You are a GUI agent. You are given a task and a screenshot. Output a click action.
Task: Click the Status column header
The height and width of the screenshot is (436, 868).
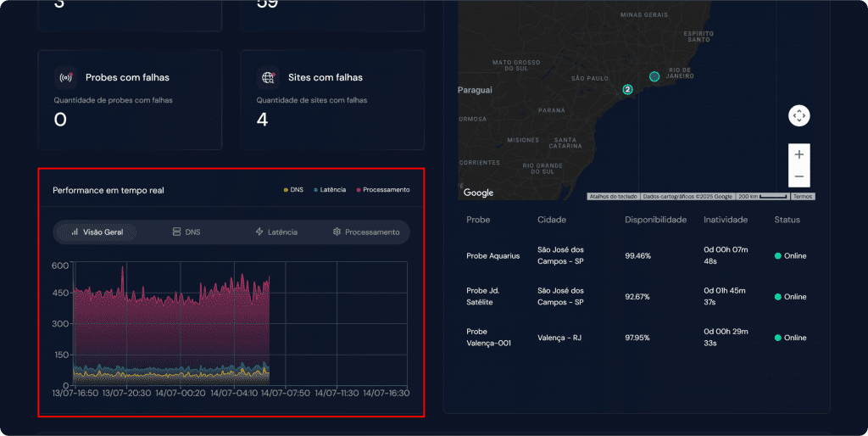click(x=787, y=220)
